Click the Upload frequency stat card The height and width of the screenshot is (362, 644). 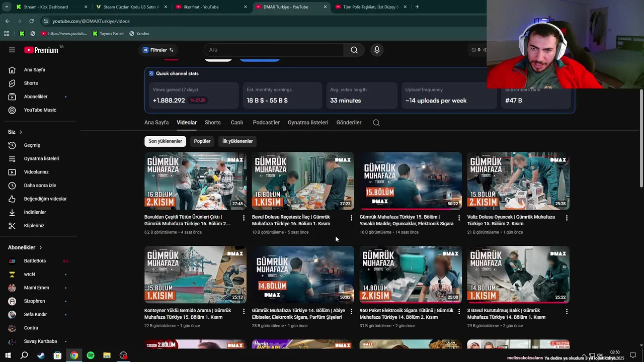pyautogui.click(x=449, y=96)
